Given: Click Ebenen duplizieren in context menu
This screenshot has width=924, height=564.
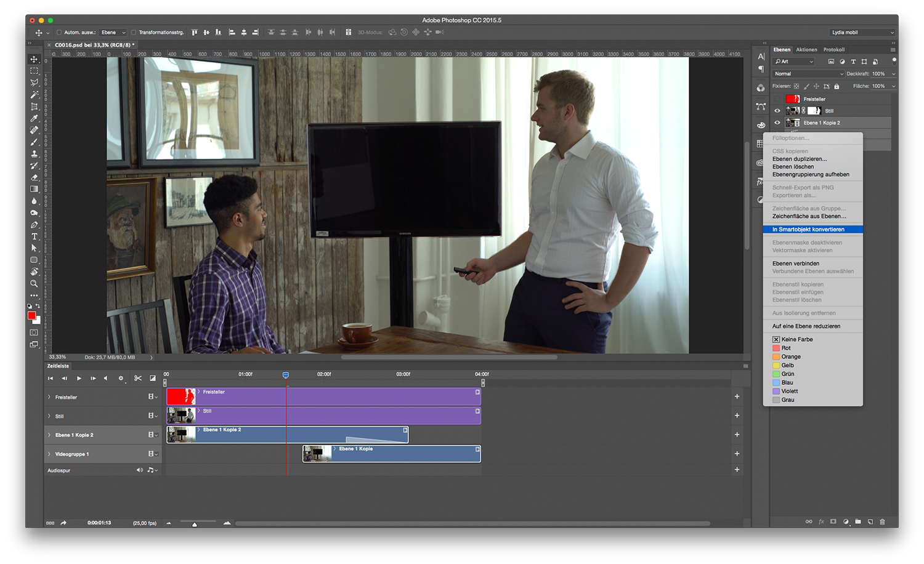Looking at the screenshot, I should point(800,159).
